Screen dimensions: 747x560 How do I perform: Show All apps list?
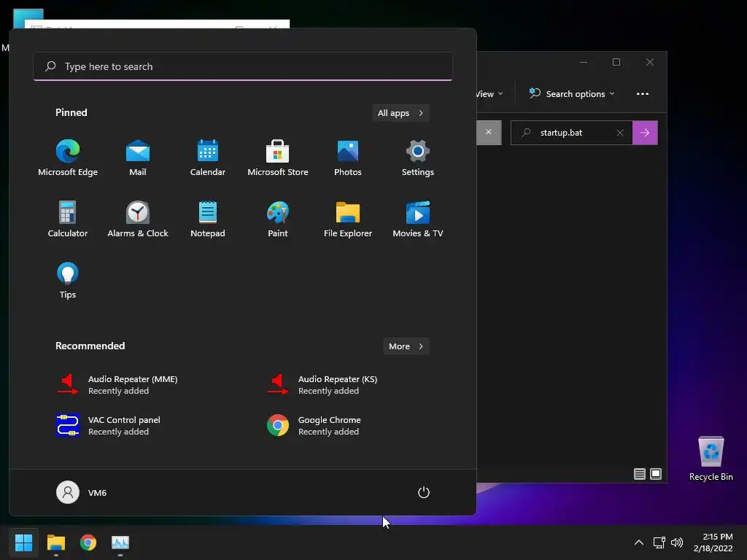[400, 113]
